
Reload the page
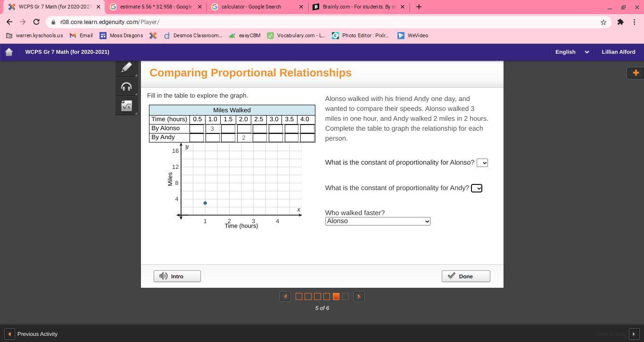click(36, 22)
